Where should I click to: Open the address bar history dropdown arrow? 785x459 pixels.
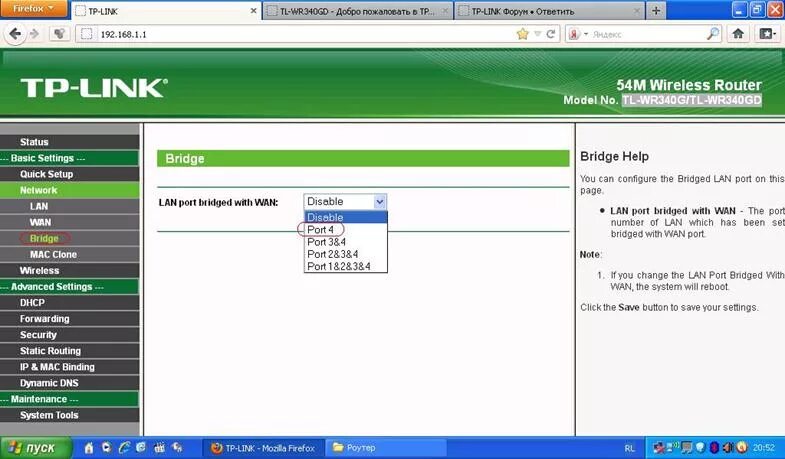(x=537, y=34)
